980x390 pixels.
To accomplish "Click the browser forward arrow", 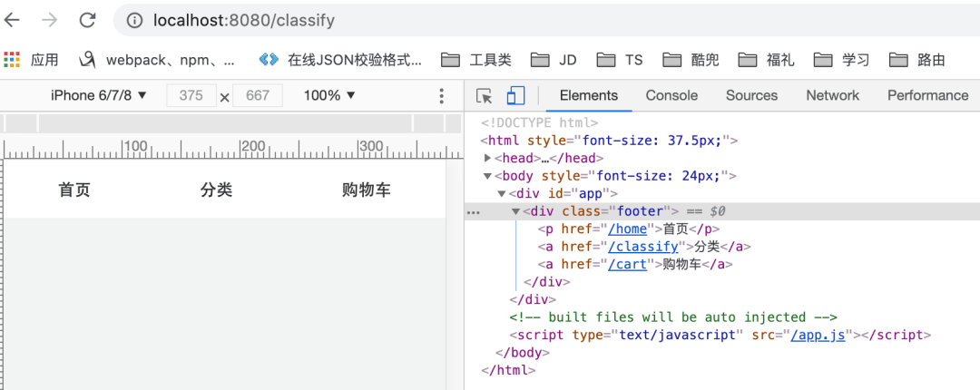I will coord(49,21).
